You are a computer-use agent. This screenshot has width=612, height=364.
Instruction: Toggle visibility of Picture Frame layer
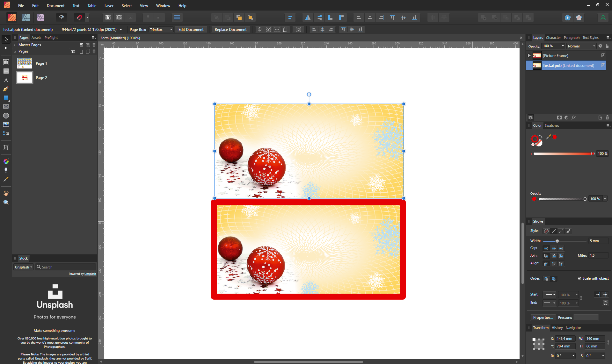(603, 55)
